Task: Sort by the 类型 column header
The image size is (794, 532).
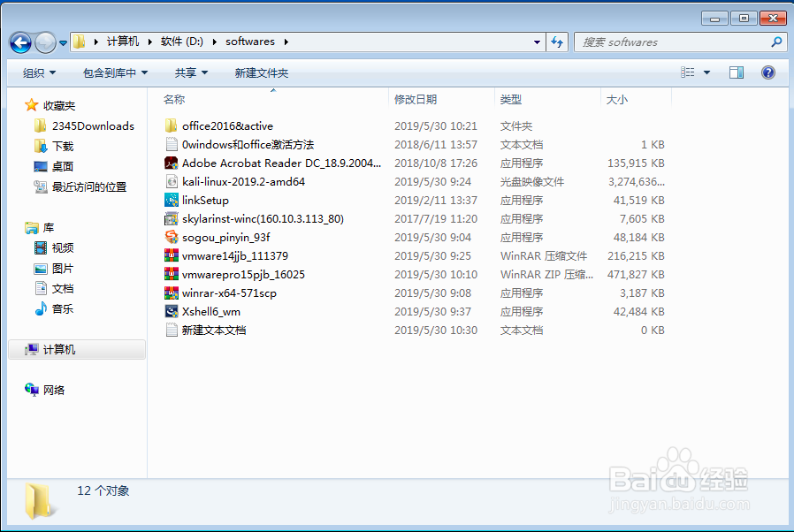Action: (x=510, y=100)
